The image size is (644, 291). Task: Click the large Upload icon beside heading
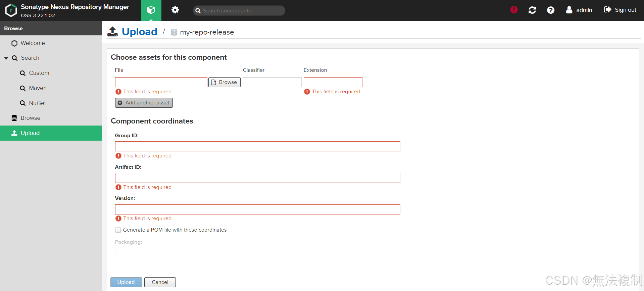click(x=112, y=31)
